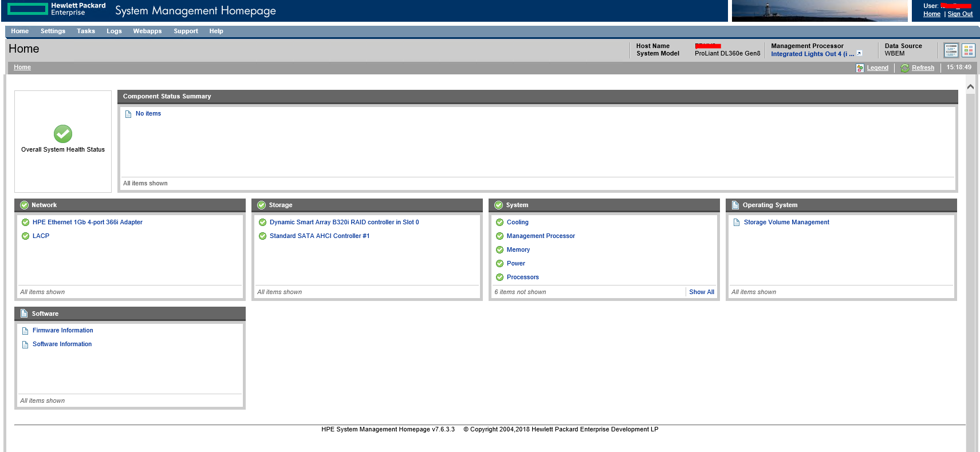Screen dimensions: 980x452
Task: Click the Refresh link
Action: 923,68
